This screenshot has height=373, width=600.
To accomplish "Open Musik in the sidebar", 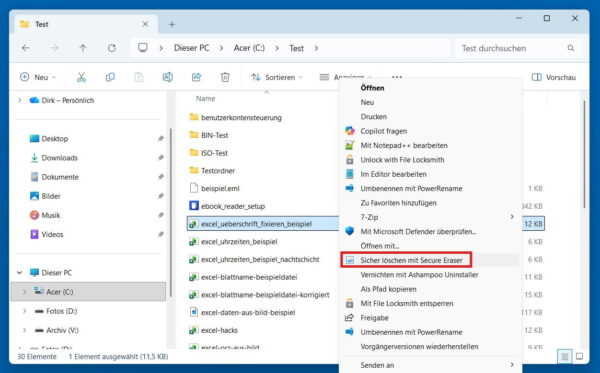I will click(51, 215).
